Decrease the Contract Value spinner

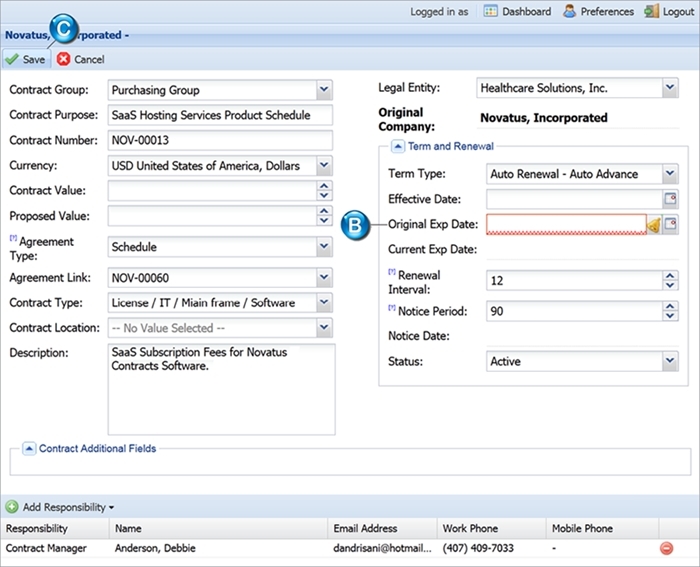(324, 196)
